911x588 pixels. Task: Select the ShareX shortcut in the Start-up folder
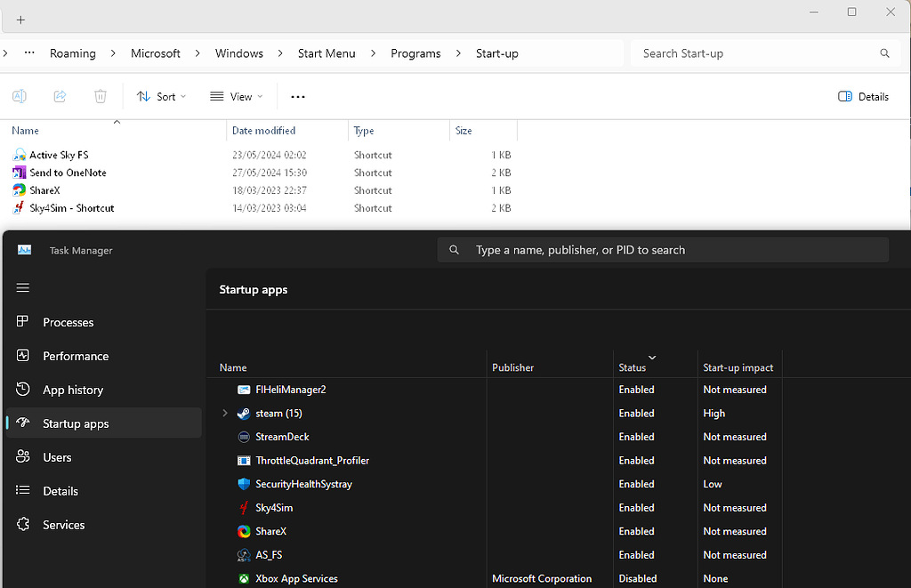[x=44, y=190]
